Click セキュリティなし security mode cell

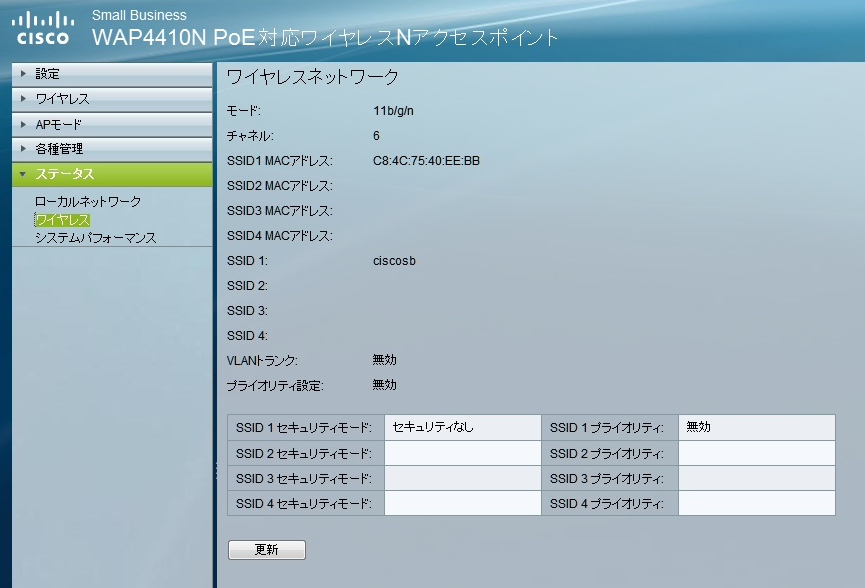[x=462, y=427]
